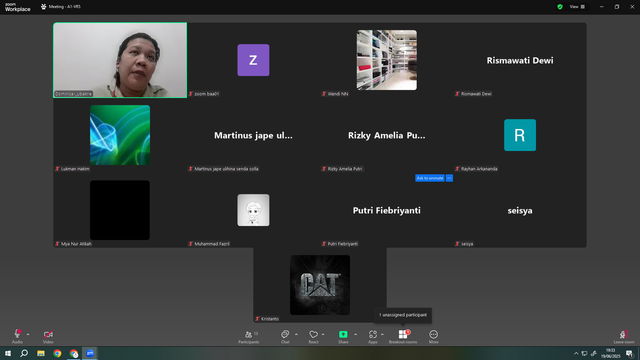Select Lukman Hakim's green swirl avatar
The height and width of the screenshot is (360, 640).
(x=120, y=135)
